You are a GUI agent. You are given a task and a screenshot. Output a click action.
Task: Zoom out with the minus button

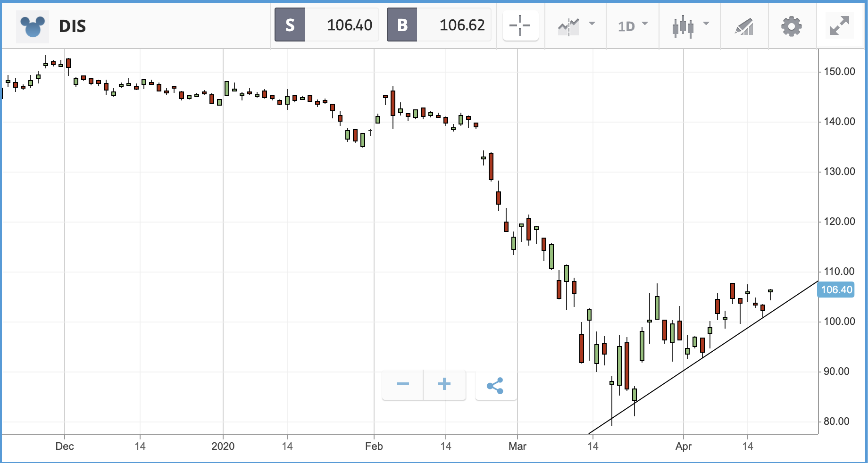(403, 384)
